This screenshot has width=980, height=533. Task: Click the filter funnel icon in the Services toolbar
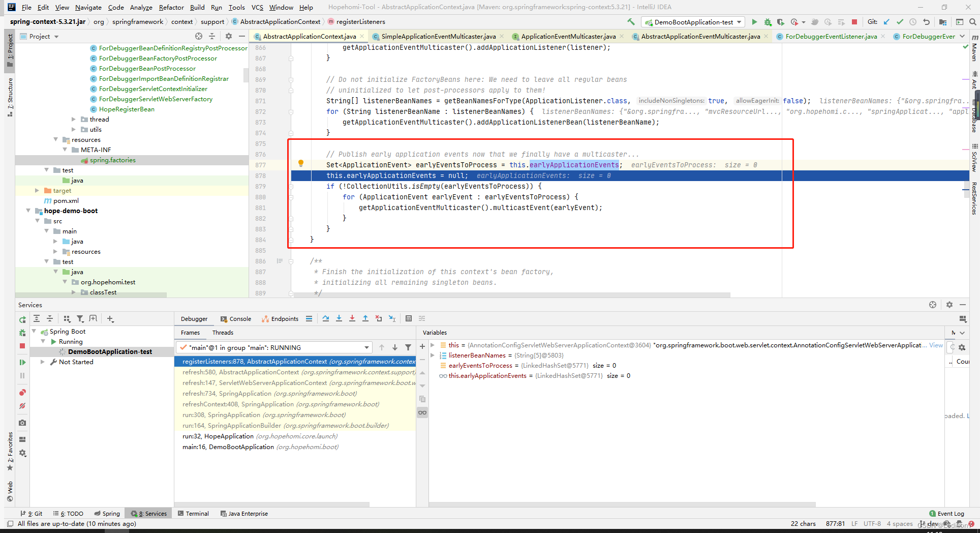(80, 318)
